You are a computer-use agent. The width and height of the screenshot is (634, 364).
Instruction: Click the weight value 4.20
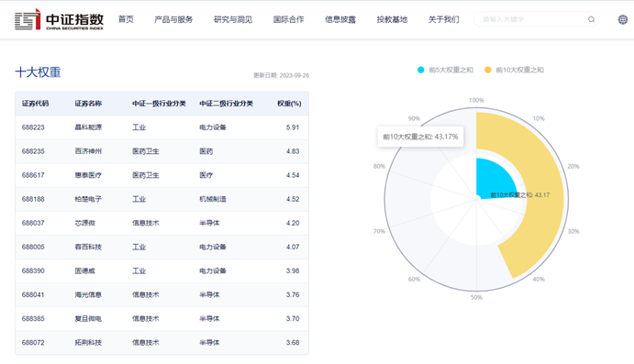click(293, 223)
